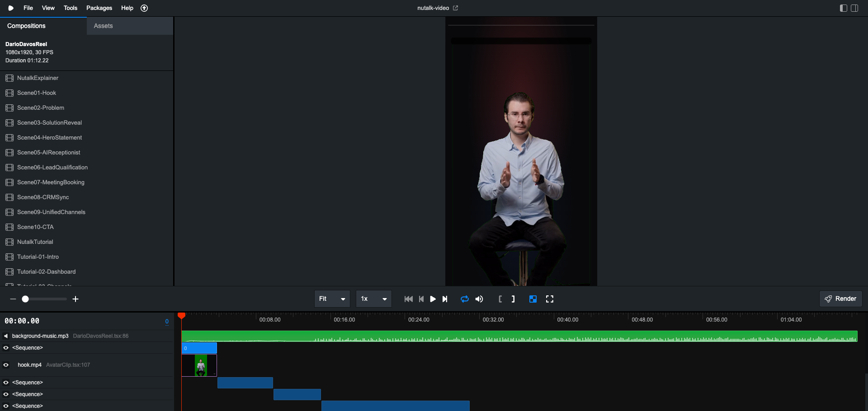868x411 pixels.
Task: Enter fullscreen preview mode
Action: (549, 299)
